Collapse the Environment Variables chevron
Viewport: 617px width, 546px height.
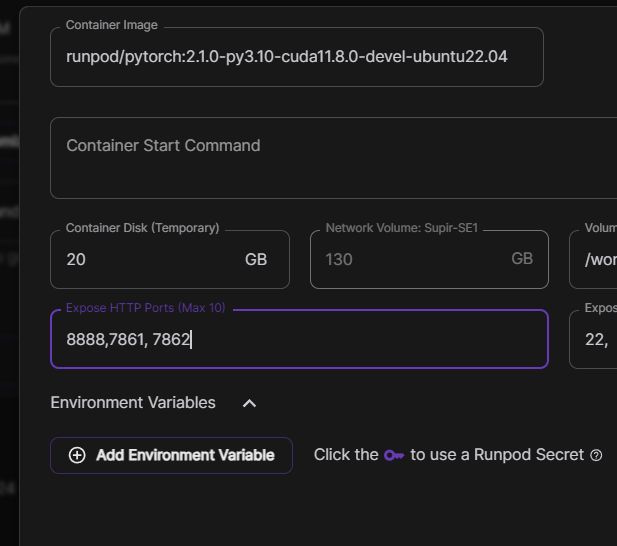tap(250, 403)
